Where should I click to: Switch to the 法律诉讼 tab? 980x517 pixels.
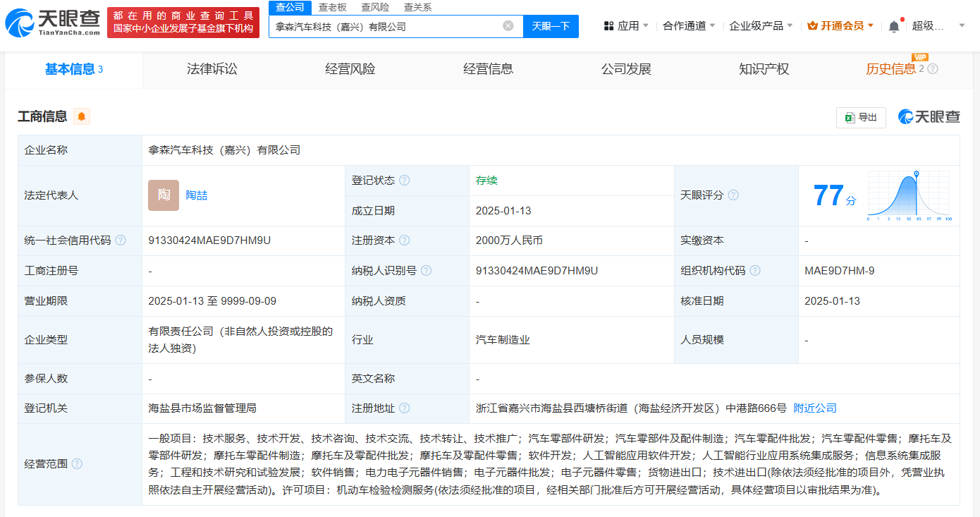212,69
